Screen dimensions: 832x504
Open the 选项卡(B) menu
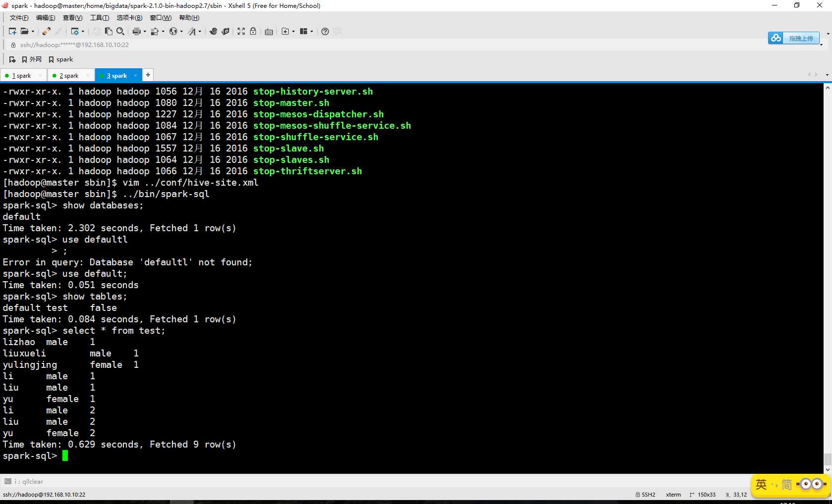pos(129,18)
